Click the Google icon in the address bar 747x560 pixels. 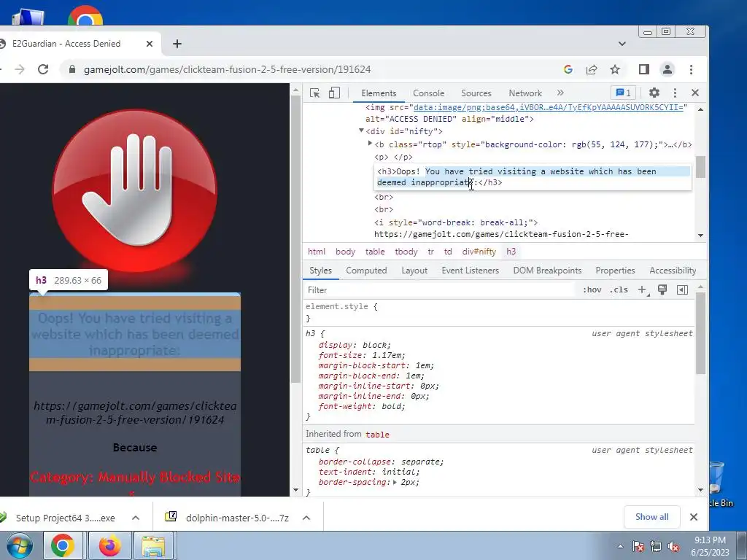coord(568,69)
